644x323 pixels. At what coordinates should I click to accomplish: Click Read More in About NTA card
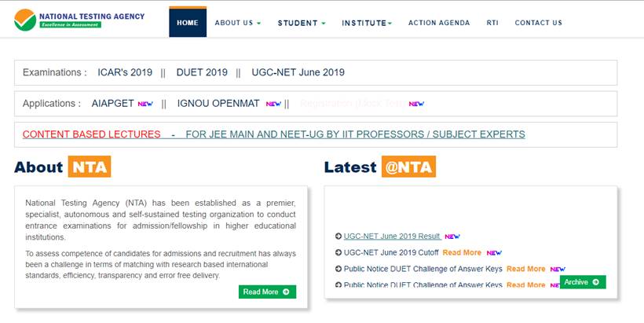pyautogui.click(x=267, y=292)
